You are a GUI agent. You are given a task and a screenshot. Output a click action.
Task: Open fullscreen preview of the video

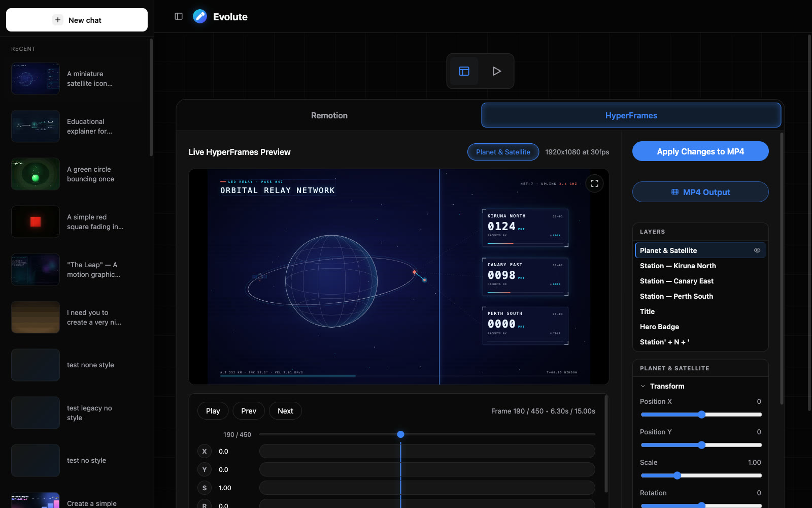click(594, 183)
